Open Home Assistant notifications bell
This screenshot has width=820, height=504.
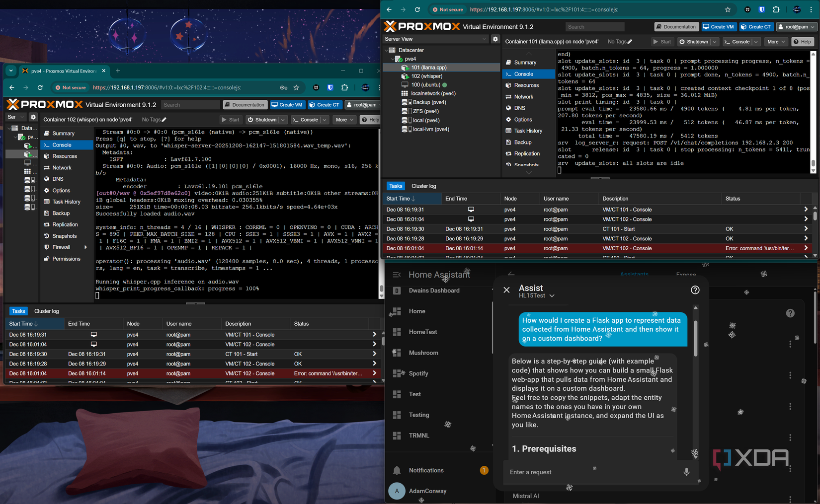point(397,470)
